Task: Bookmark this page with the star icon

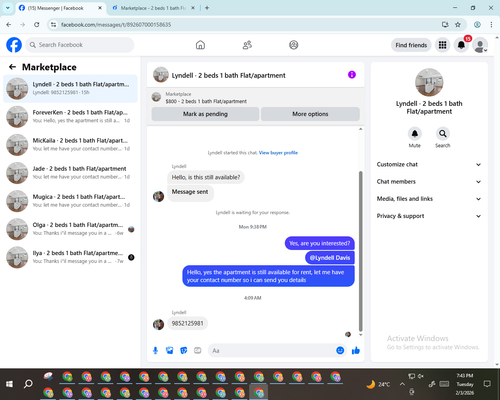Action: [458, 25]
